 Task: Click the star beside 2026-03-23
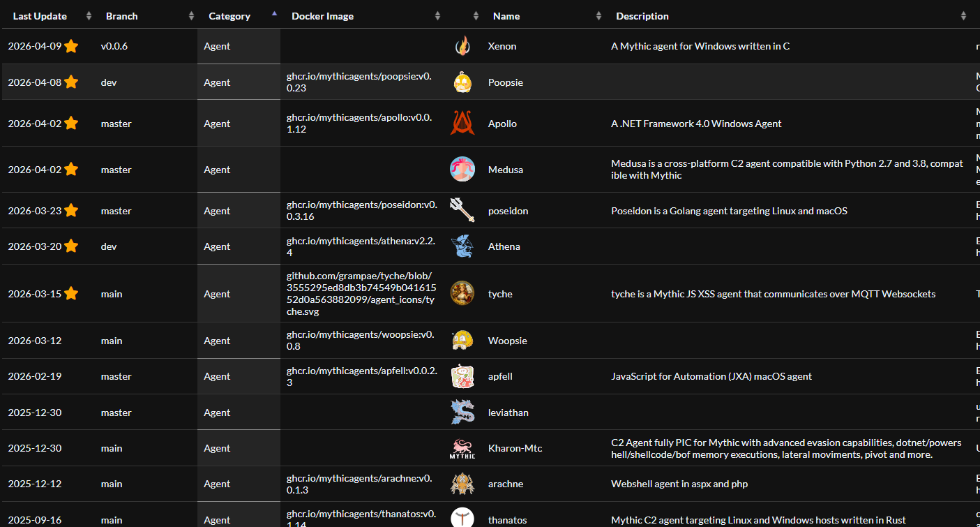click(x=71, y=210)
